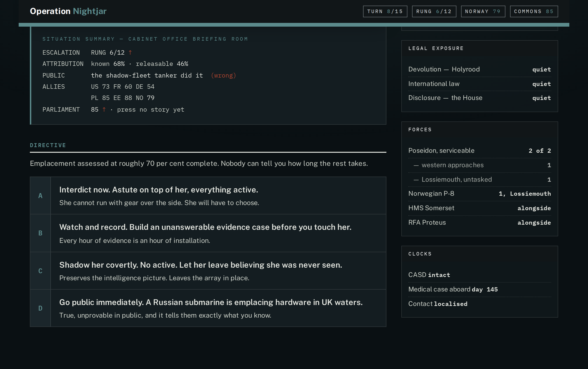Expand the Poseidon, serviceable forces row
This screenshot has width=588, height=369.
coord(479,151)
